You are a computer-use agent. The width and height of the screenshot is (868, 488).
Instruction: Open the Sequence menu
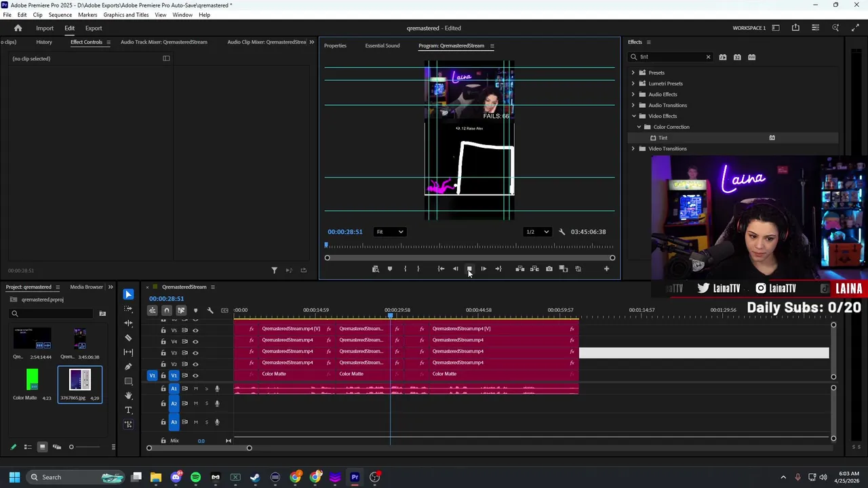click(x=60, y=14)
